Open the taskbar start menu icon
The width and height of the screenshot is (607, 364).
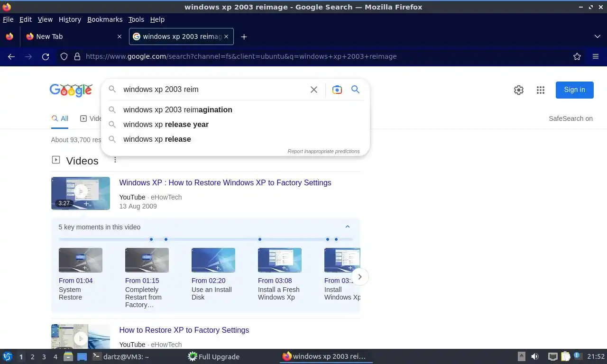(8, 356)
